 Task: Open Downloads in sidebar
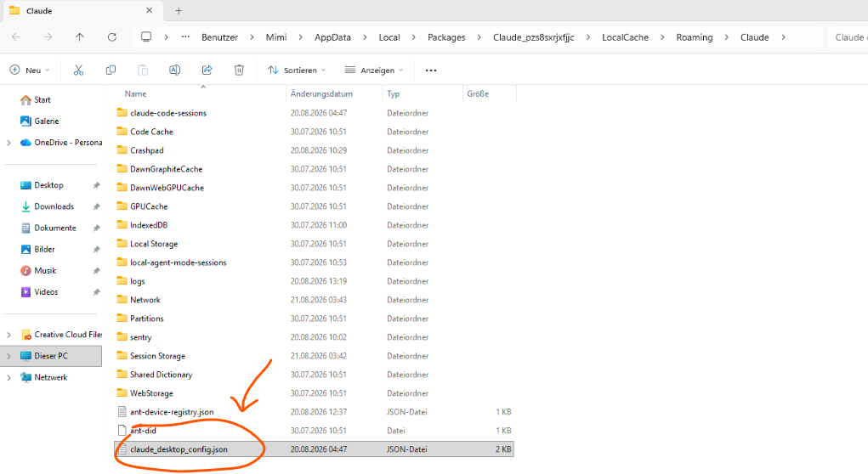pos(54,206)
